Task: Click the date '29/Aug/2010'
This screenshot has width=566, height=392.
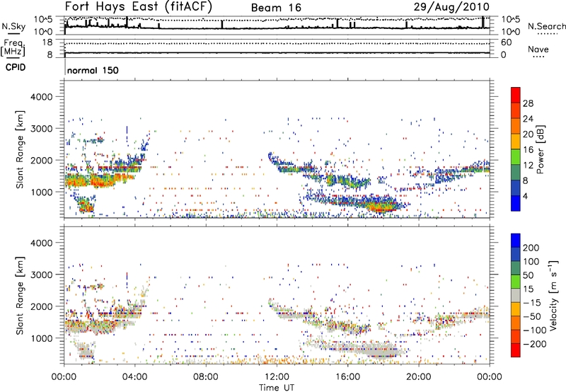Action: 451,7
